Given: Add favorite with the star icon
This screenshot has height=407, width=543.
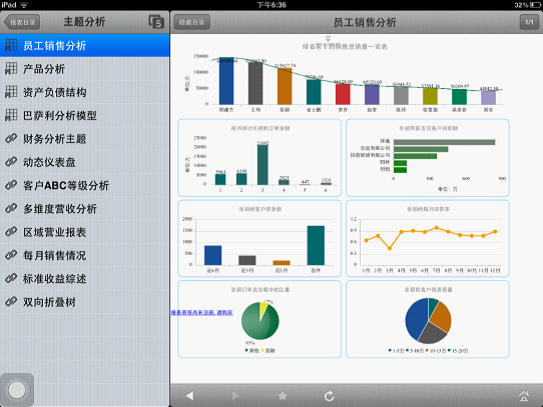Looking at the screenshot, I should coord(282,396).
